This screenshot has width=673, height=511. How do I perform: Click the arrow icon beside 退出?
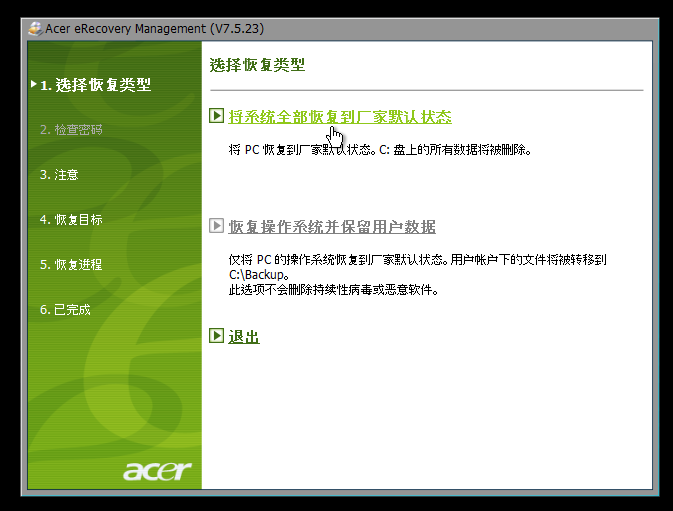(x=216, y=336)
